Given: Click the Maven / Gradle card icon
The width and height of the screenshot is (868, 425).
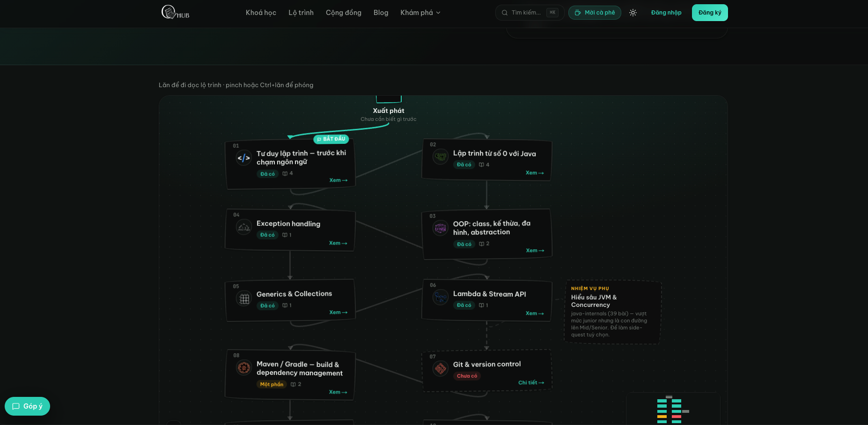Looking at the screenshot, I should [x=244, y=368].
